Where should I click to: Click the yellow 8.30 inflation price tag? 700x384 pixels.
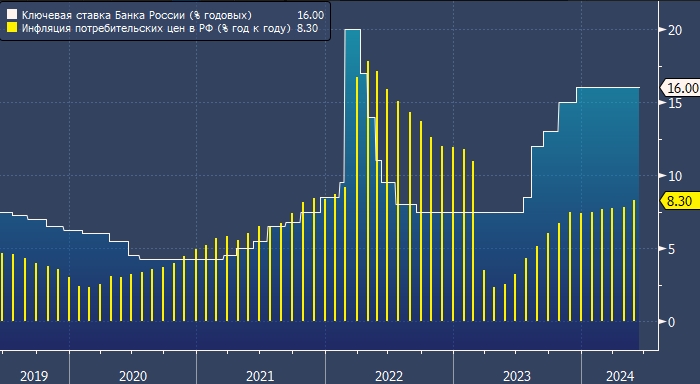pos(679,201)
